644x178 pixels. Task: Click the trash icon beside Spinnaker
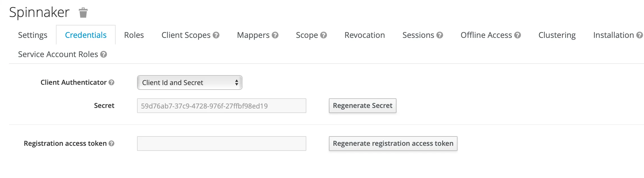[83, 13]
